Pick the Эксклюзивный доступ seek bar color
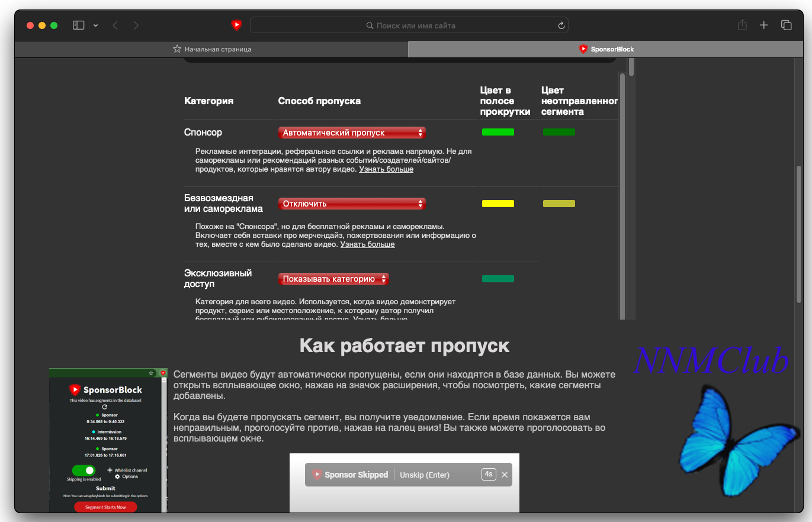Image resolution: width=812 pixels, height=522 pixels. 498,279
